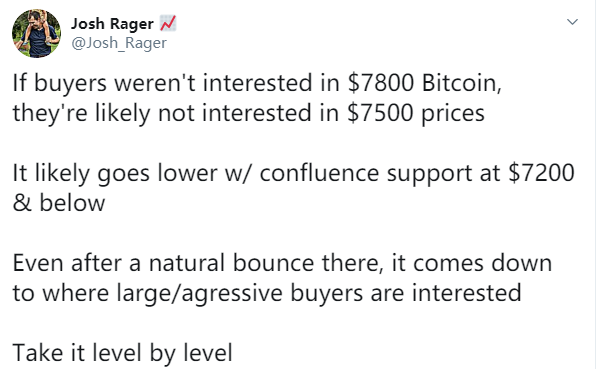Click the word 'confluence' in the tweet

(319, 173)
